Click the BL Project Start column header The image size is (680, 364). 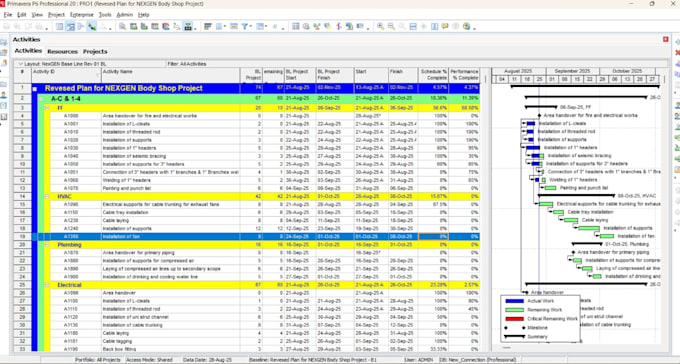[300, 75]
